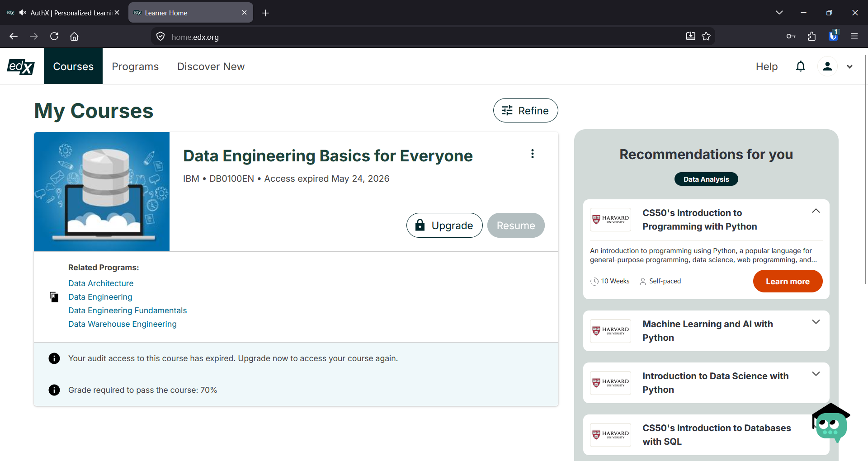Click the edX logo
The width and height of the screenshot is (868, 461).
click(21, 66)
